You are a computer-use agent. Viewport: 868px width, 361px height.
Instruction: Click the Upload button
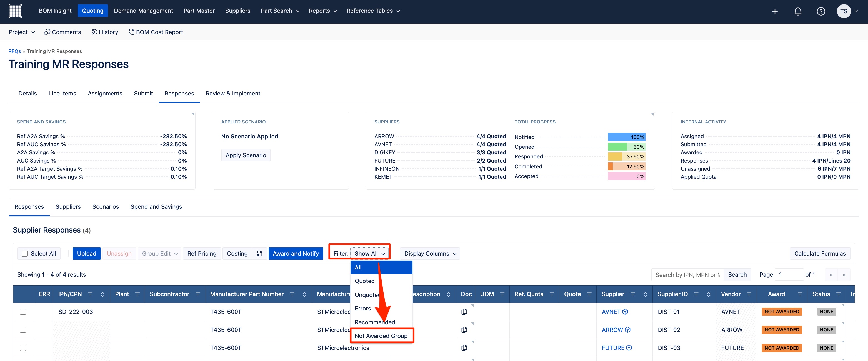pos(87,254)
